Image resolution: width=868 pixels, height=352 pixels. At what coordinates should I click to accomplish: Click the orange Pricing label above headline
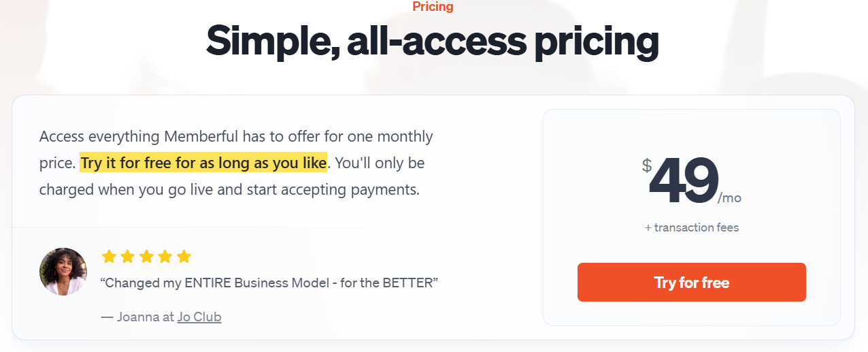click(x=433, y=7)
